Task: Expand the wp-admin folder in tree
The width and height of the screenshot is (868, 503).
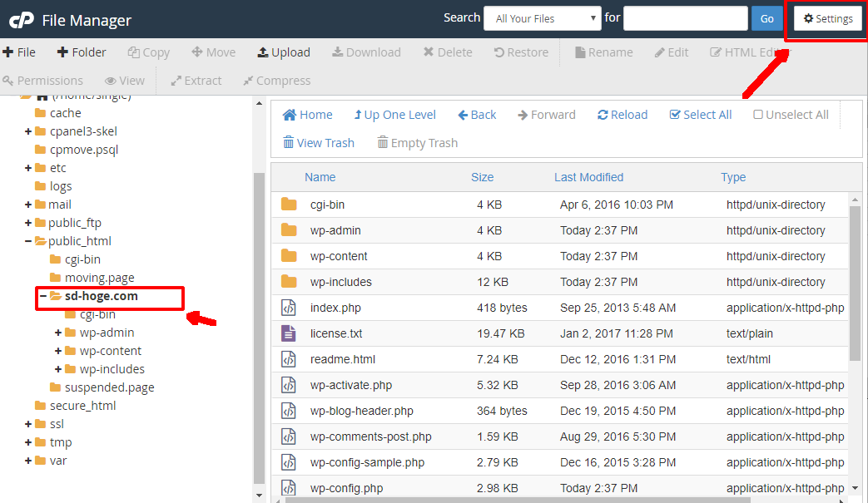Action: tap(58, 333)
